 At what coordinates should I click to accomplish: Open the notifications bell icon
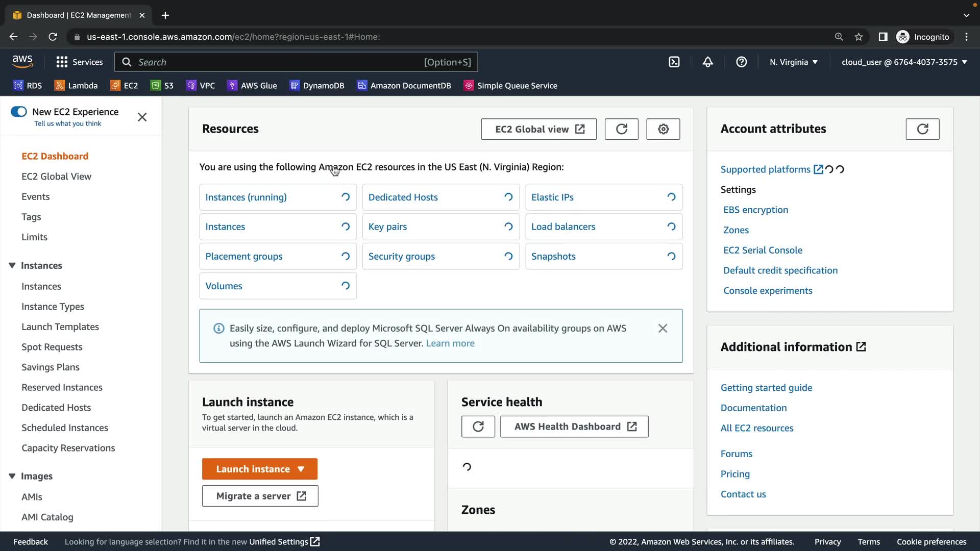[707, 62]
